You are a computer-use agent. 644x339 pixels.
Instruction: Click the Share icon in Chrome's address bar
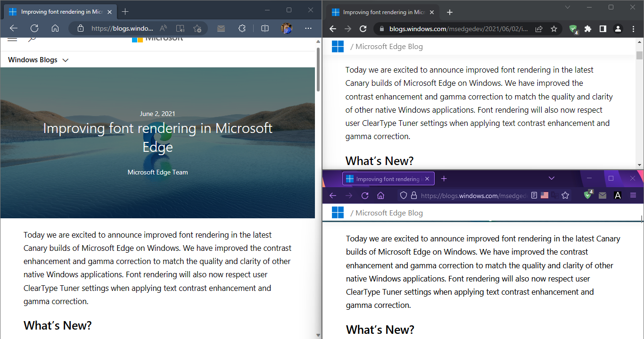click(x=538, y=29)
